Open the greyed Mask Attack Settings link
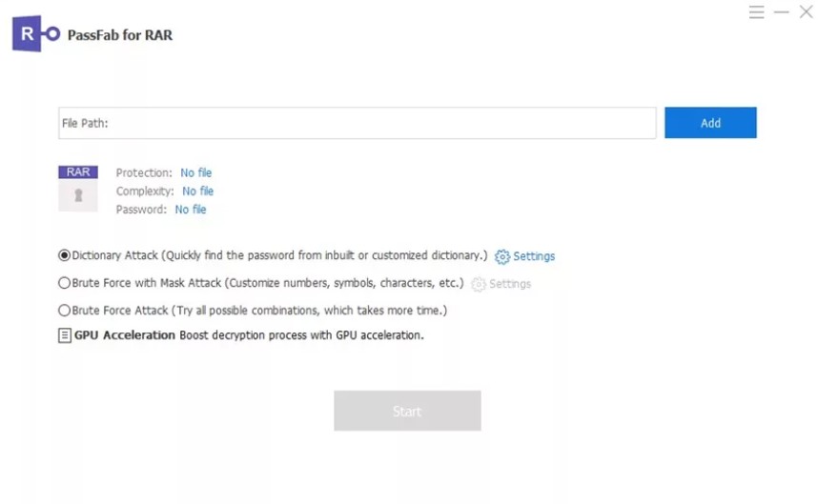Image resolution: width=818 pixels, height=504 pixels. 510,284
